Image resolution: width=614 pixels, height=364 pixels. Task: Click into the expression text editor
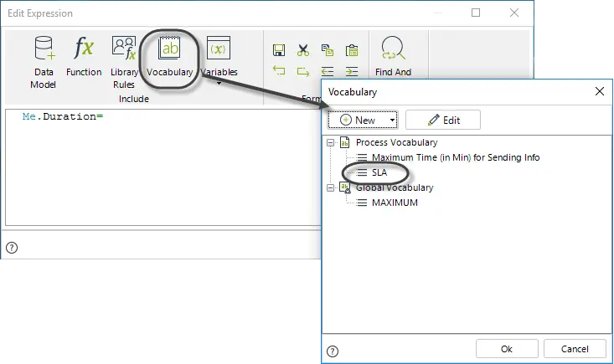point(163,167)
